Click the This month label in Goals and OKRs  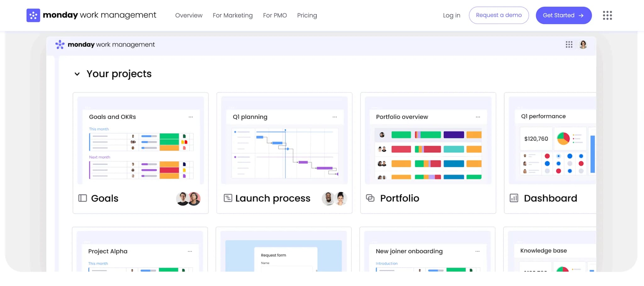[x=99, y=129]
